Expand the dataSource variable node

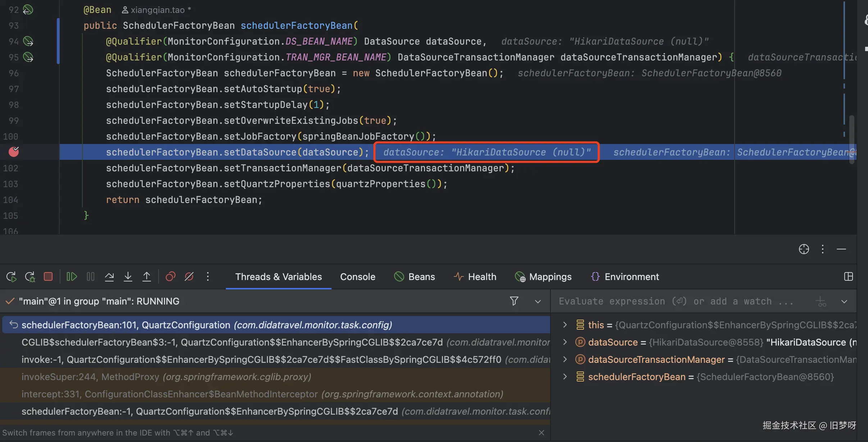point(565,342)
